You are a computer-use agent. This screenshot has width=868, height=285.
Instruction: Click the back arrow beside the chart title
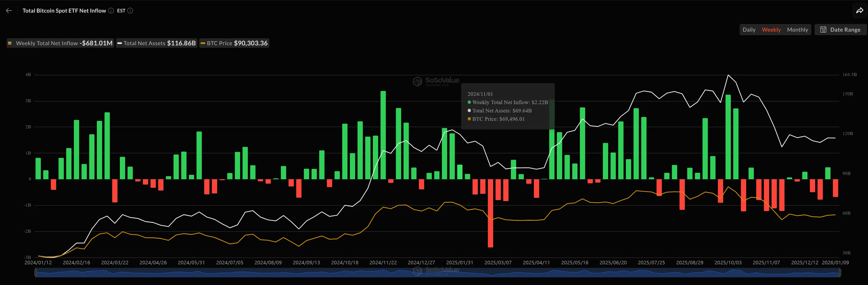(x=8, y=10)
